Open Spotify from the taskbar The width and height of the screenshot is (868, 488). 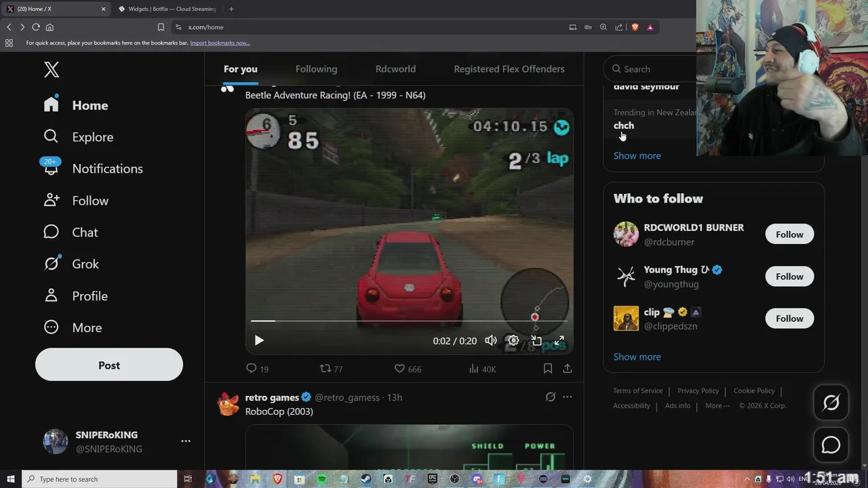(321, 479)
